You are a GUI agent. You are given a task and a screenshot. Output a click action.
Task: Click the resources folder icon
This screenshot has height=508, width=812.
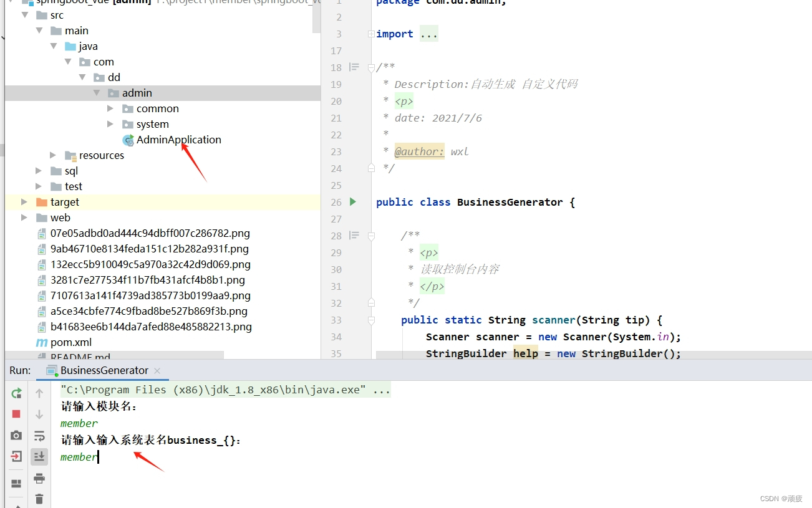click(70, 155)
